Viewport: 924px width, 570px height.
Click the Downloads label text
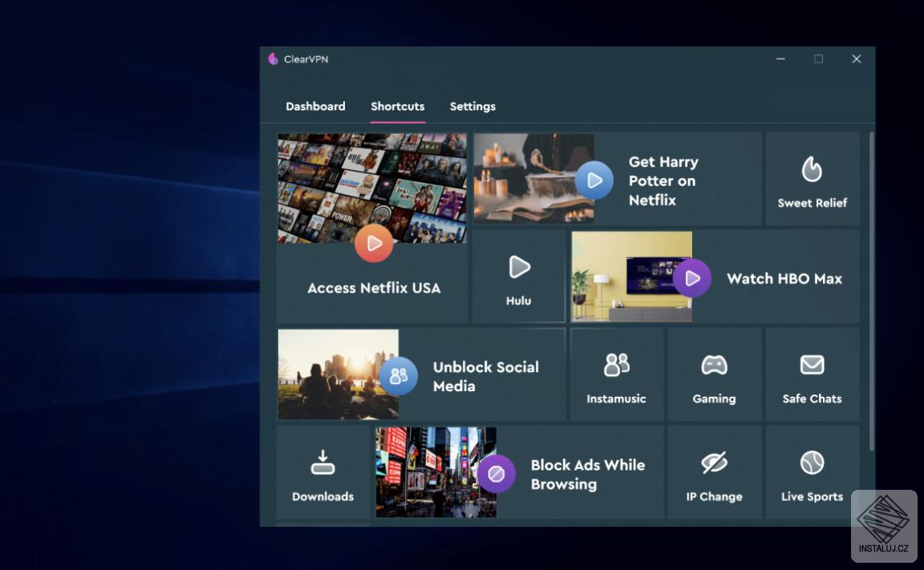pyautogui.click(x=323, y=496)
